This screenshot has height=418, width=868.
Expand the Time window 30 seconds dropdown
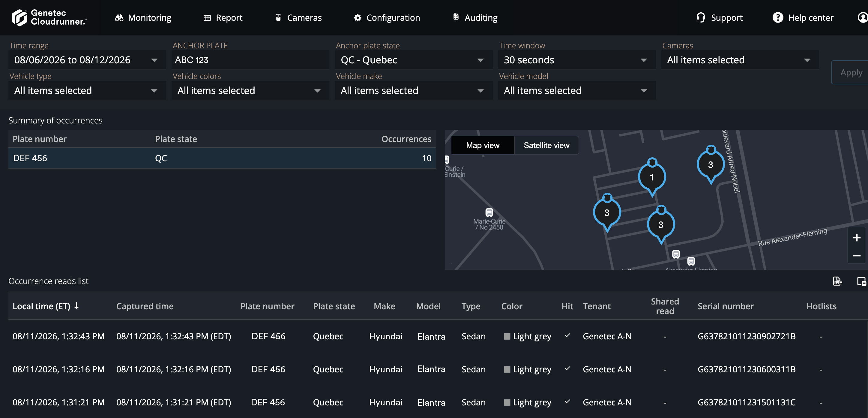point(576,60)
